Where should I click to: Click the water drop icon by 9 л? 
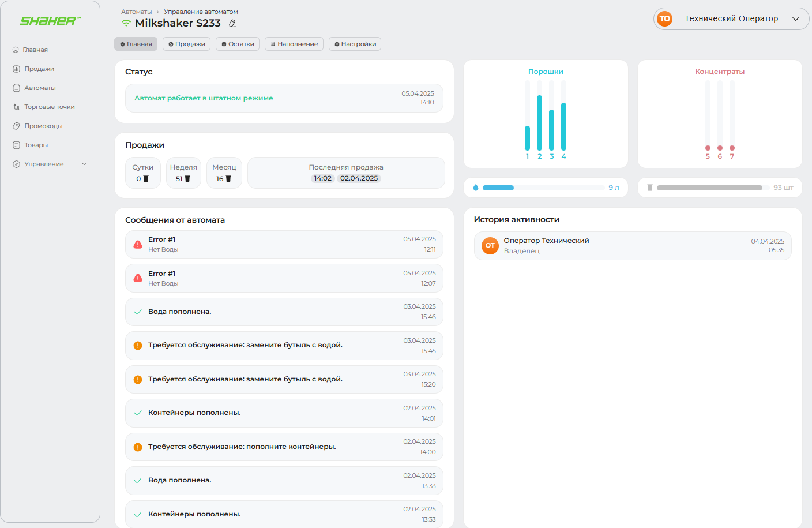click(x=475, y=188)
